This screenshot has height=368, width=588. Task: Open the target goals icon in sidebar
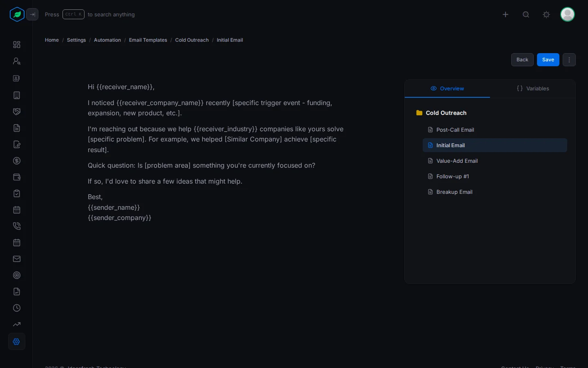click(17, 275)
